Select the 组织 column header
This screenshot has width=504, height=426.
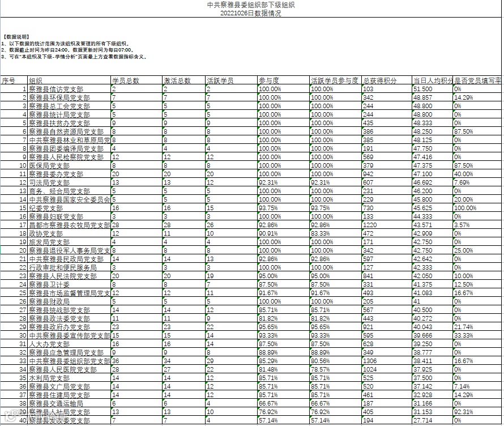pos(69,80)
